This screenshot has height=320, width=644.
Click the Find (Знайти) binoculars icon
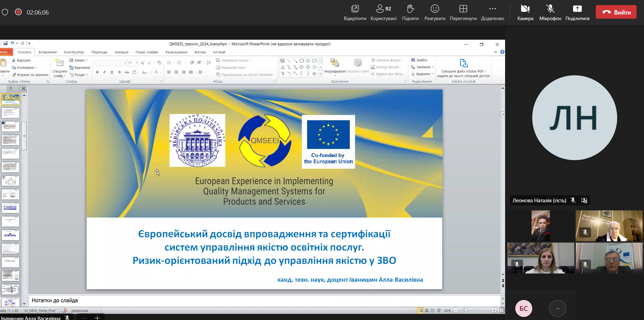[x=413, y=60]
